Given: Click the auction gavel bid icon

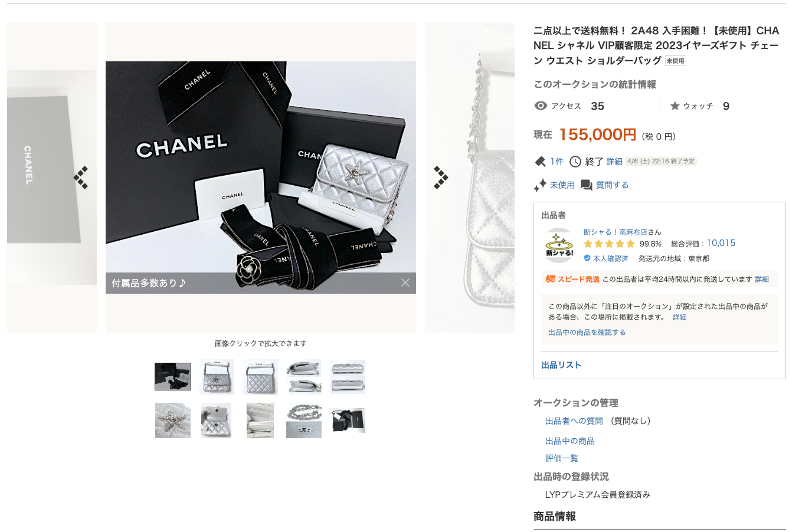Looking at the screenshot, I should [x=540, y=162].
